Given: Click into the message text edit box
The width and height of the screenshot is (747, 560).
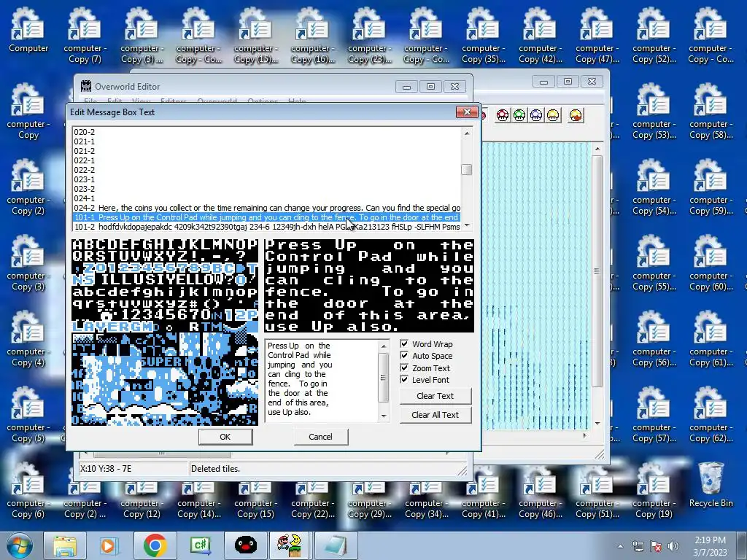Looking at the screenshot, I should (322, 381).
